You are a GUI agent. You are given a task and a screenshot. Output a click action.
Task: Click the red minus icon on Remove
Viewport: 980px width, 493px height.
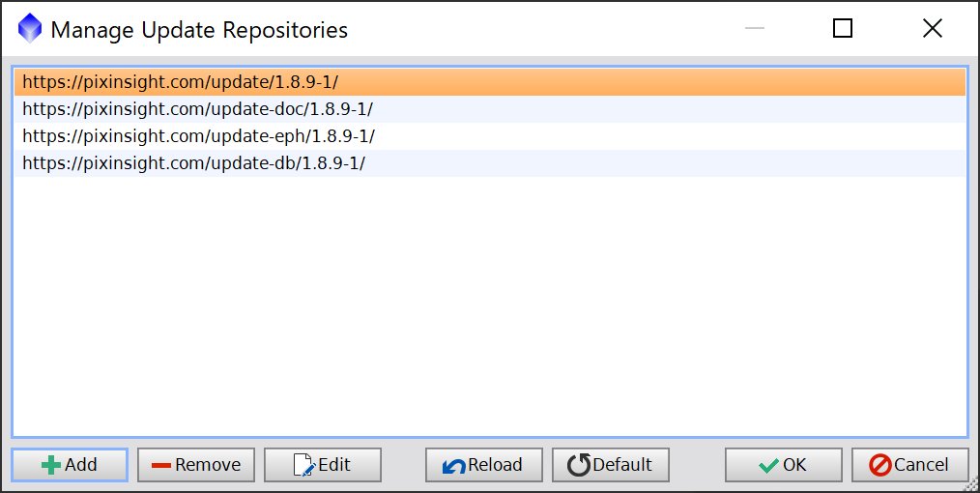coord(161,466)
